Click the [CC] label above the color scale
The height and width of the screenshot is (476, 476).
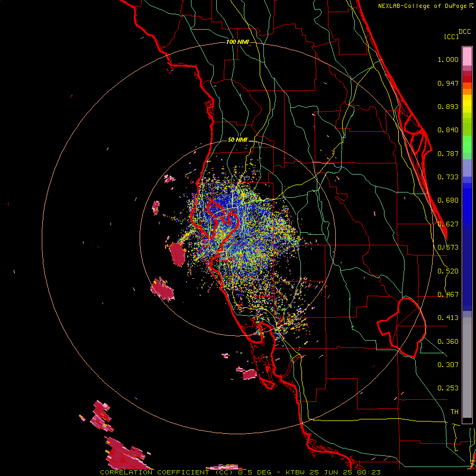[452, 36]
